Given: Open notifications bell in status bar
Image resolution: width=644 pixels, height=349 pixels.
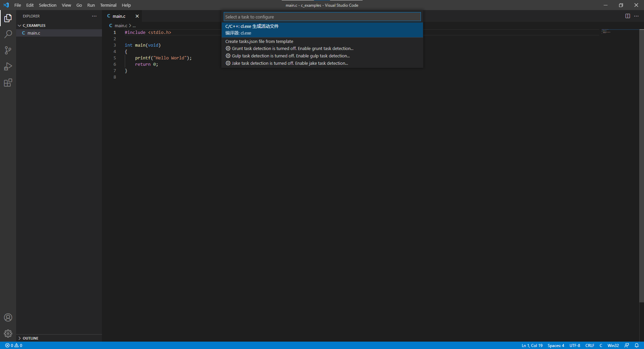Looking at the screenshot, I should pos(637,345).
